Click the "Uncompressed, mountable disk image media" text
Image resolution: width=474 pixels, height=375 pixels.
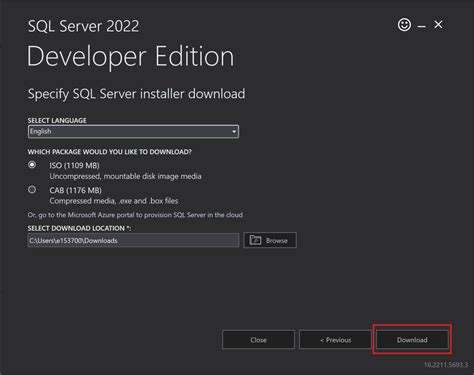125,176
